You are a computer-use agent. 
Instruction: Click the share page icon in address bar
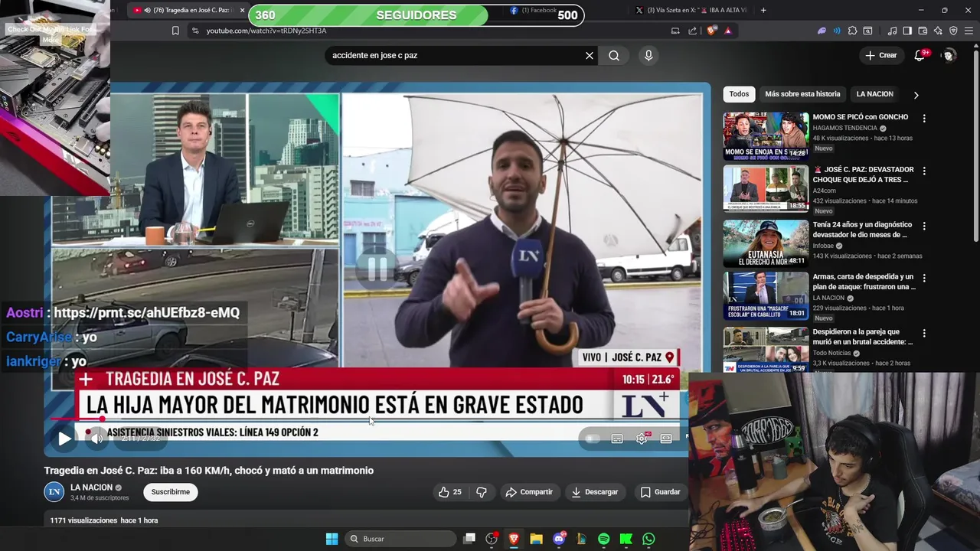pyautogui.click(x=692, y=31)
